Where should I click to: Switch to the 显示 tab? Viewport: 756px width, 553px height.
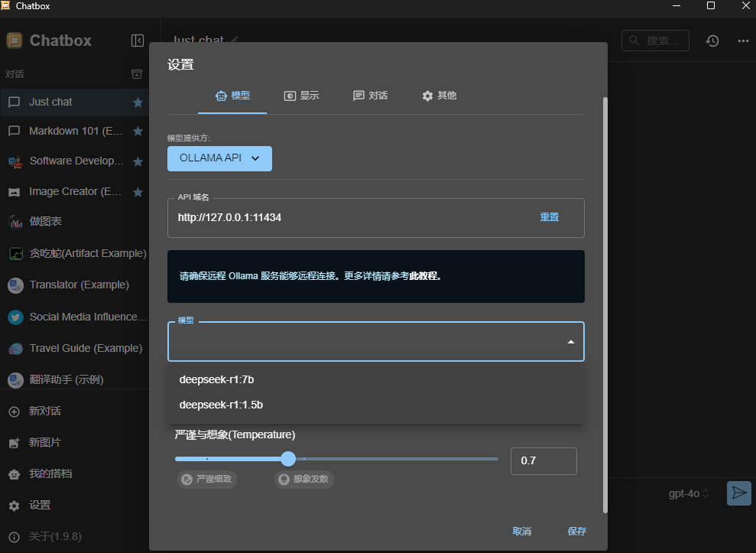tap(301, 96)
